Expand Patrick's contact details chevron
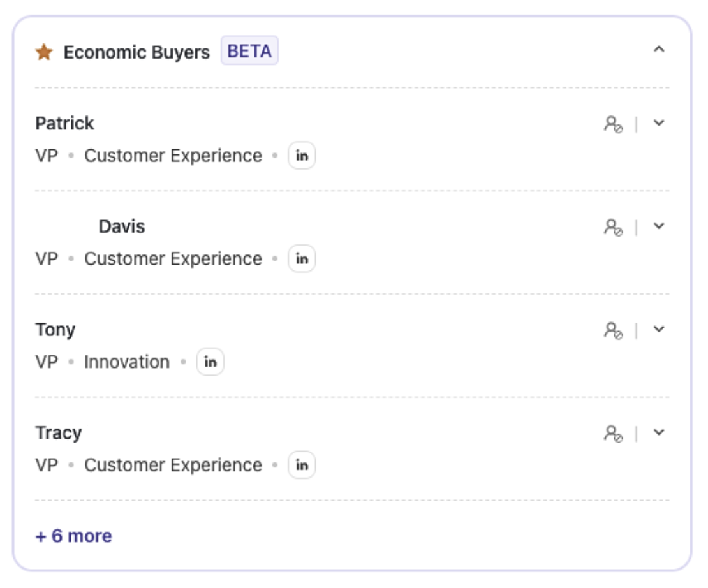 [x=659, y=123]
